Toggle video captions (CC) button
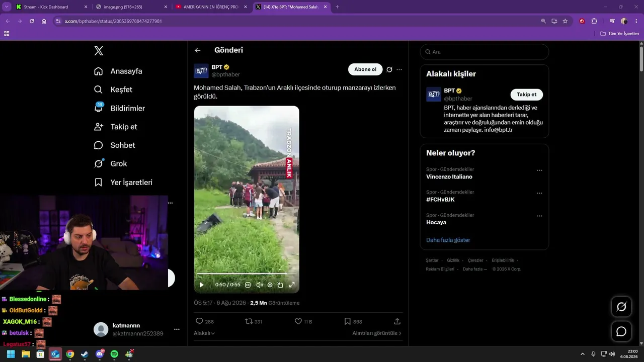644x362 pixels. (248, 285)
